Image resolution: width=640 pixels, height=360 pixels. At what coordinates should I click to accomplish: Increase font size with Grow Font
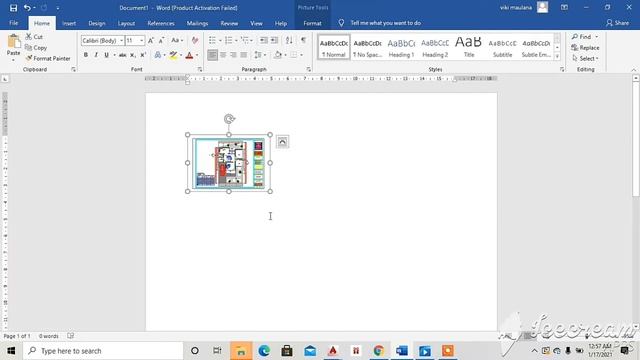coord(151,40)
